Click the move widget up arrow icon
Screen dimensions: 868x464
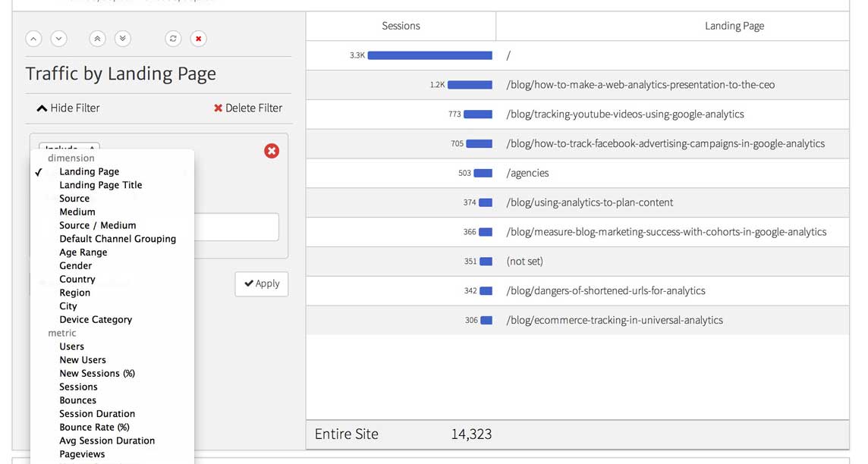point(33,39)
